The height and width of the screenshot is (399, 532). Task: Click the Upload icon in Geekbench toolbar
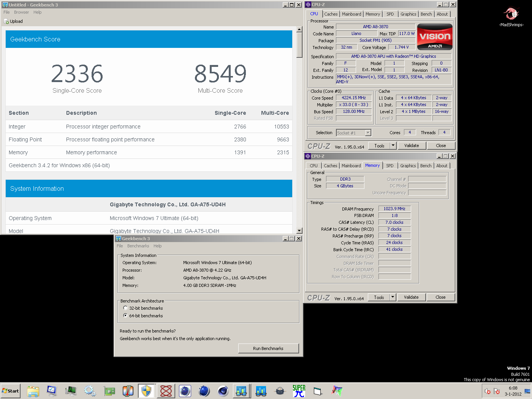point(6,21)
